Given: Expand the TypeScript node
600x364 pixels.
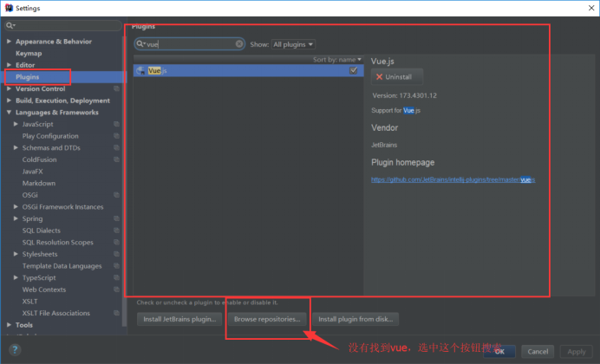Looking at the screenshot, I should [16, 278].
